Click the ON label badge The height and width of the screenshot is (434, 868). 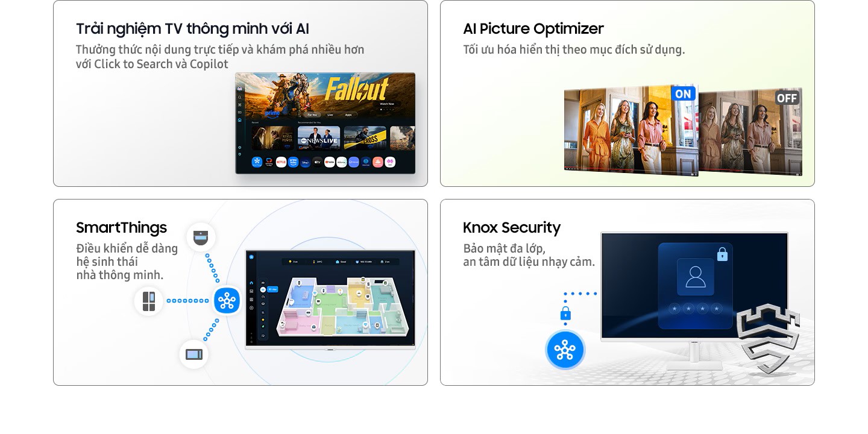683,93
